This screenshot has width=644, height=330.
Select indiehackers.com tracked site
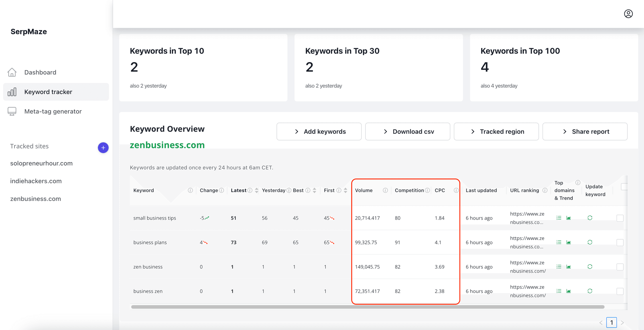[x=36, y=181]
